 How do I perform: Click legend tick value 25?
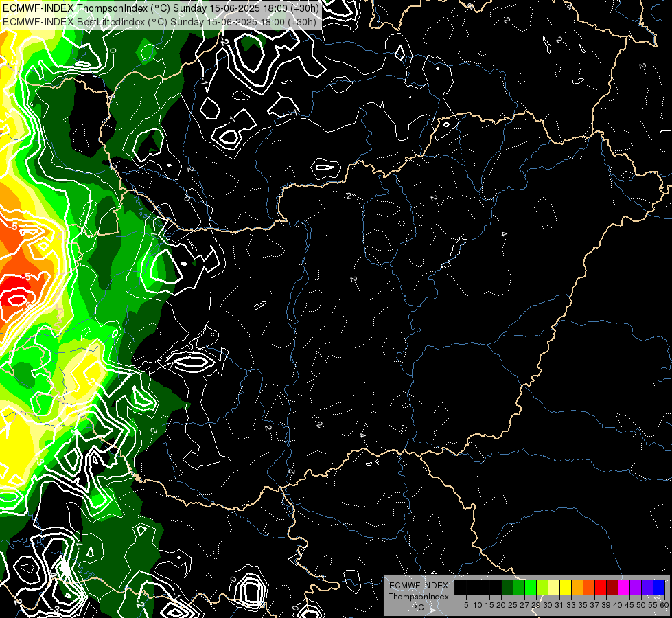tap(513, 605)
